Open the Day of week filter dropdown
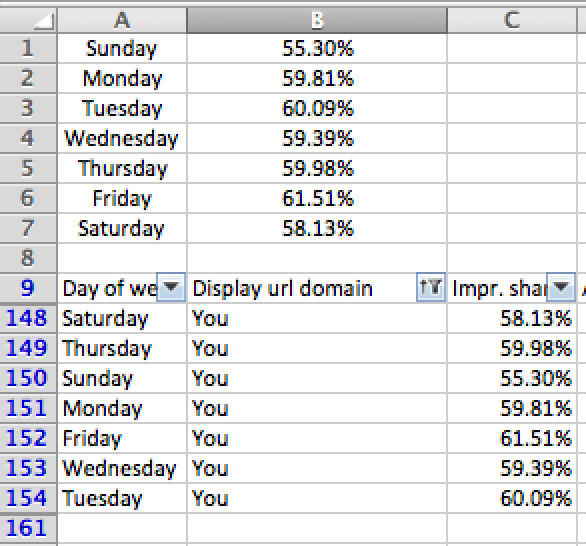 click(171, 287)
